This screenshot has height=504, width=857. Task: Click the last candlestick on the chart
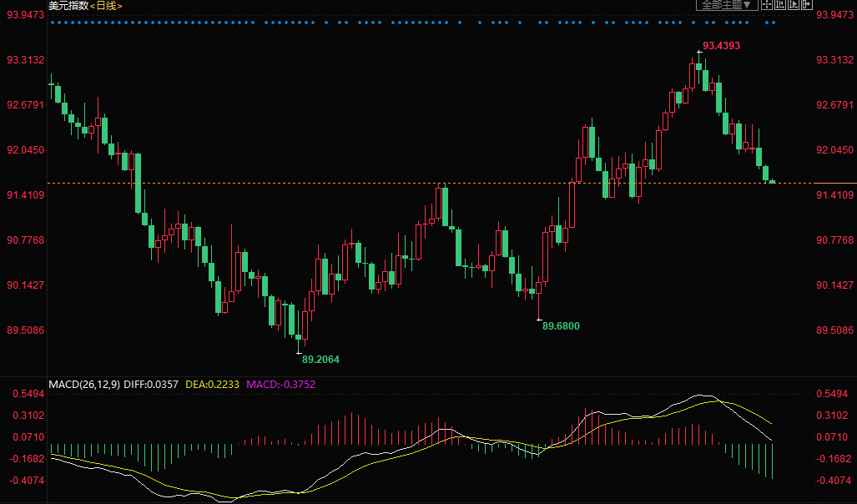point(772,181)
